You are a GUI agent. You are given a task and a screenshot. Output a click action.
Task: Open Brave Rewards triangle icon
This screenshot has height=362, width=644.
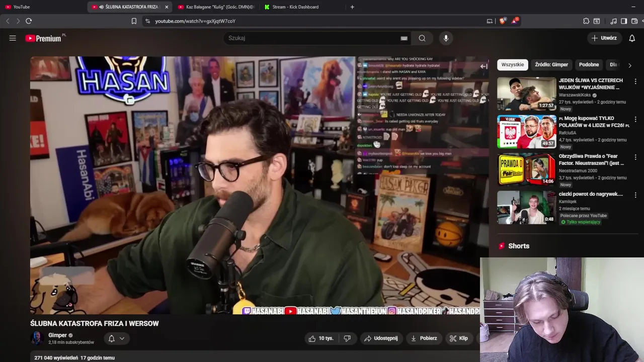pos(515,21)
